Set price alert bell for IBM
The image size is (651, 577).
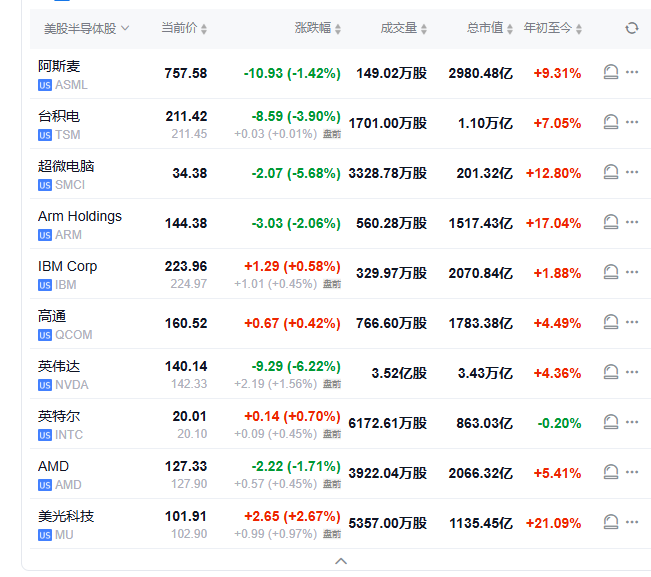611,272
